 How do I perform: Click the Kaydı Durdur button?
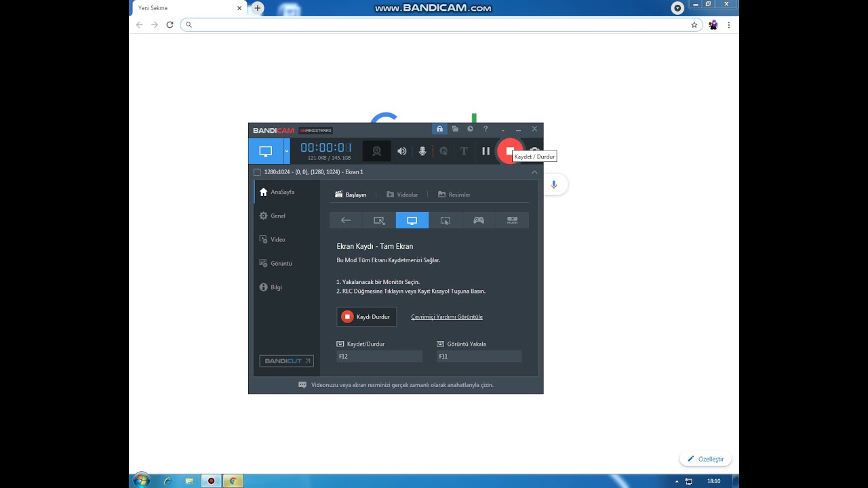pos(366,317)
